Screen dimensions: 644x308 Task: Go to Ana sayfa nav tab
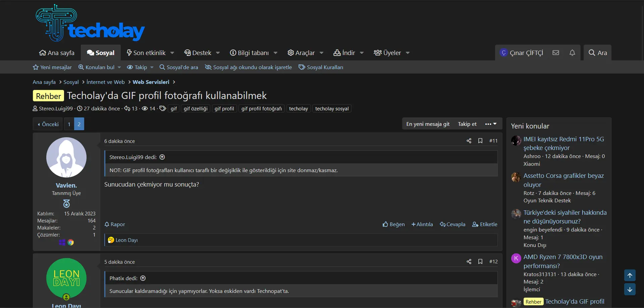coord(57,53)
